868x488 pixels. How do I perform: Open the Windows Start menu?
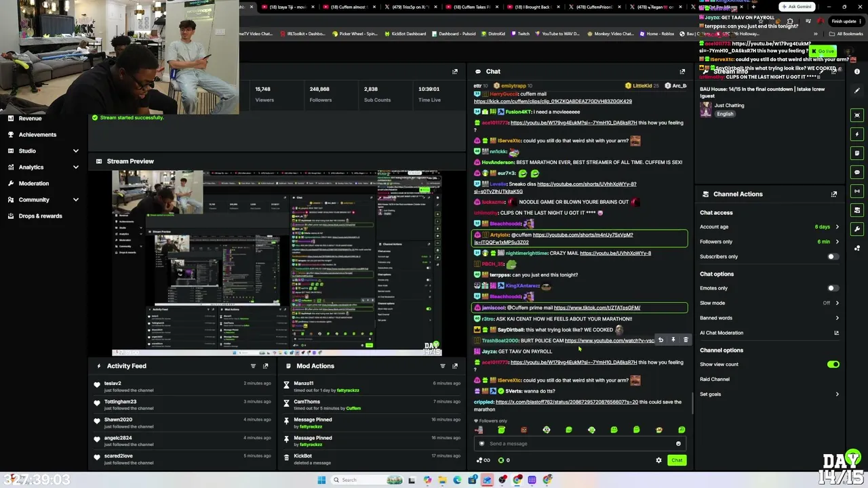click(321, 480)
